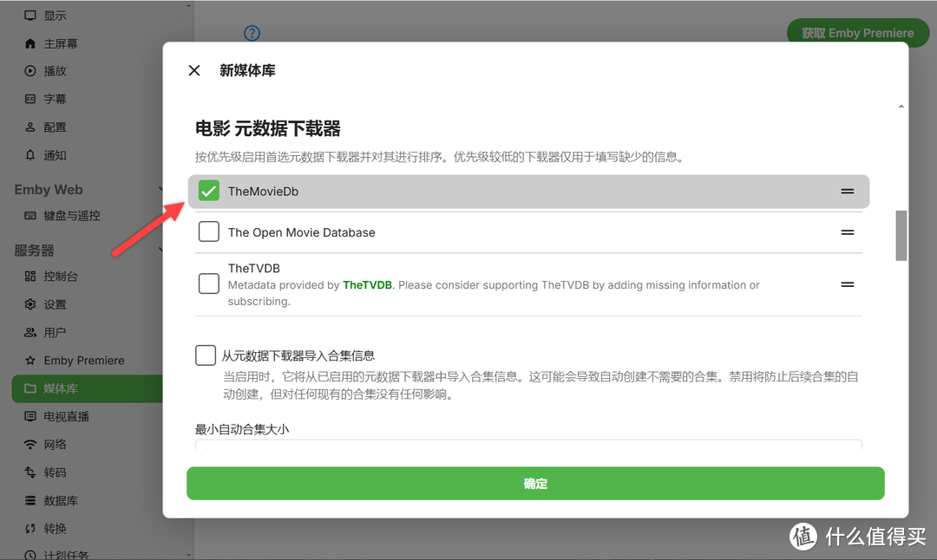Screen dimensions: 937x560
Task: Click the 转码 transcoding icon
Action: [x=29, y=472]
